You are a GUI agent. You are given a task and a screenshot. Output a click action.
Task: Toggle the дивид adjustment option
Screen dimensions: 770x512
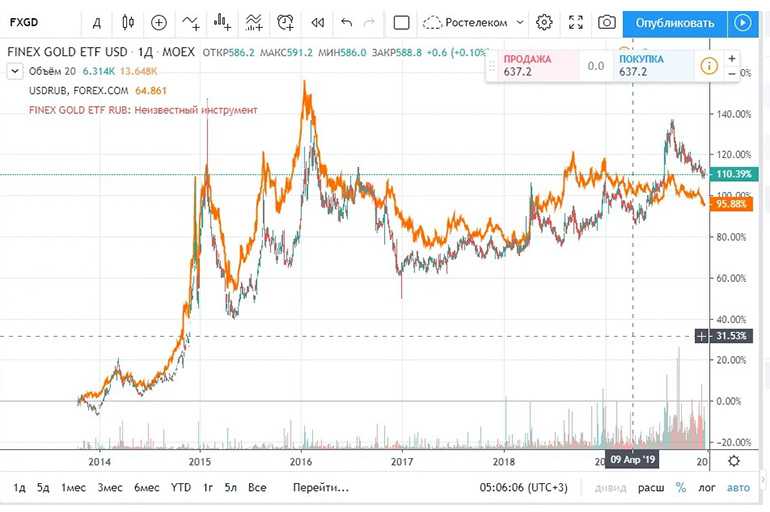610,487
